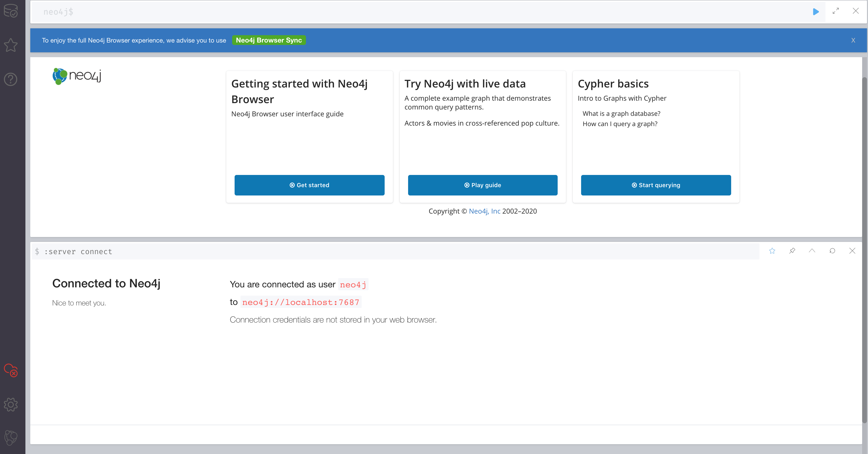868x454 pixels.
Task: Close the :server connect frame
Action: coord(852,251)
